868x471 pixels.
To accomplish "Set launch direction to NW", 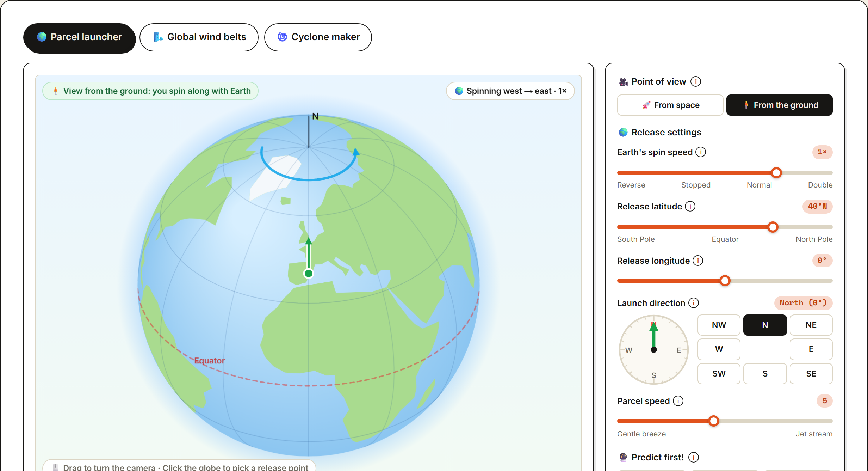I will click(719, 325).
